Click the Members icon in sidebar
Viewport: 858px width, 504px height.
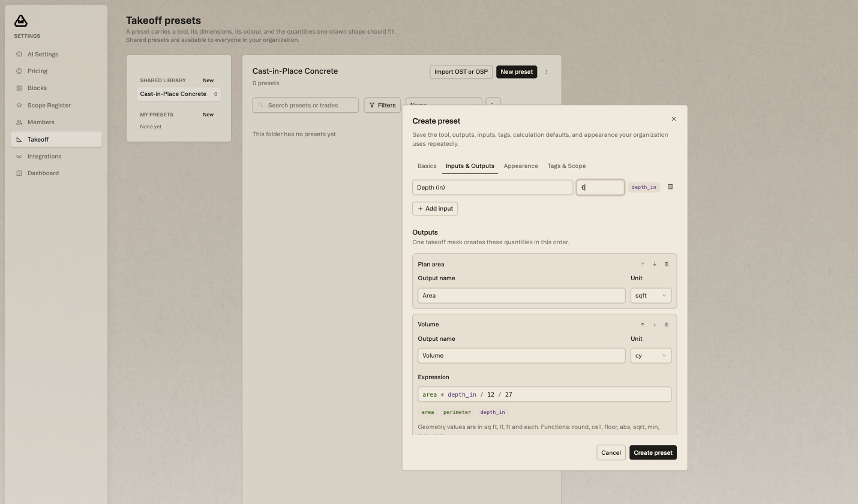[x=19, y=122]
